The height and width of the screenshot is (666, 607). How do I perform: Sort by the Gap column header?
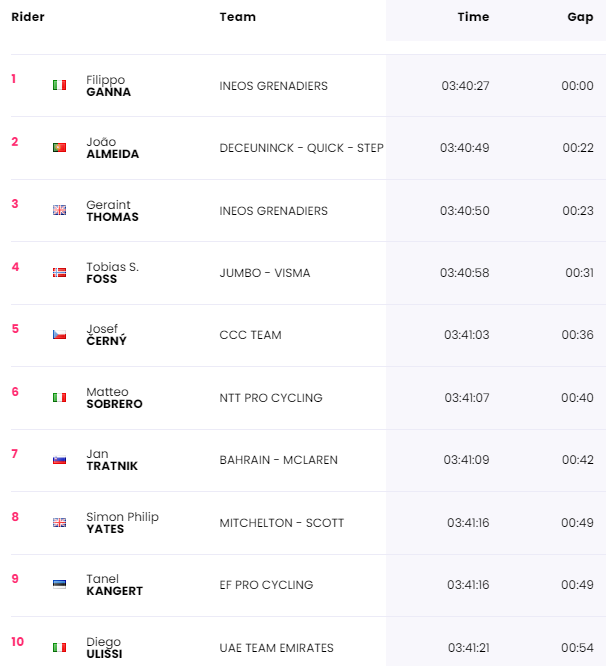tap(580, 17)
